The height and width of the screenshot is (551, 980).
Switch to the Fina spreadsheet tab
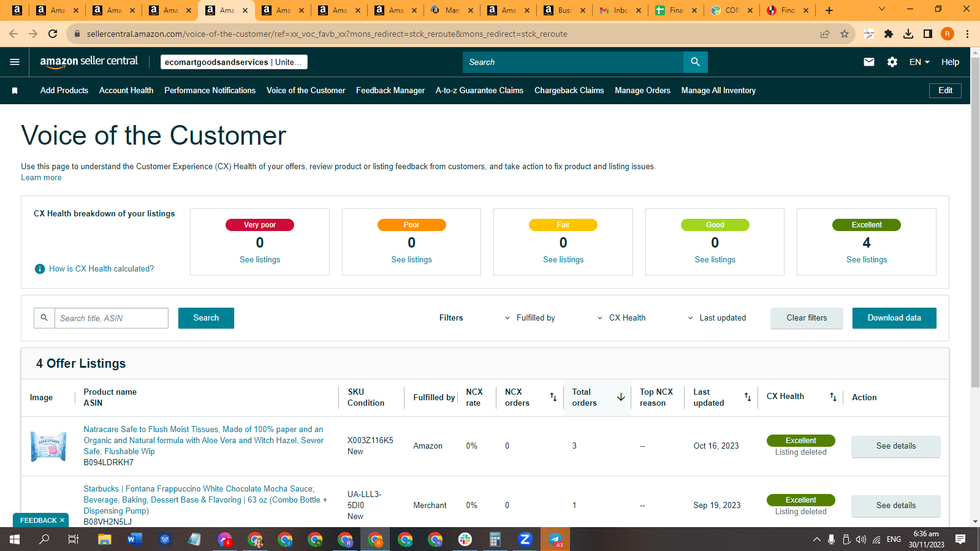tap(675, 10)
